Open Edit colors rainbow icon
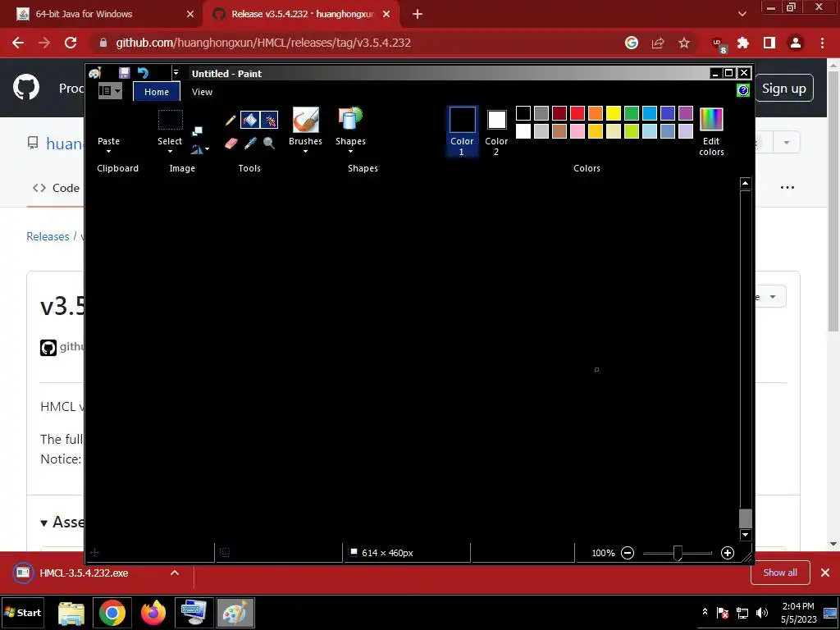840x630 pixels. (x=711, y=120)
